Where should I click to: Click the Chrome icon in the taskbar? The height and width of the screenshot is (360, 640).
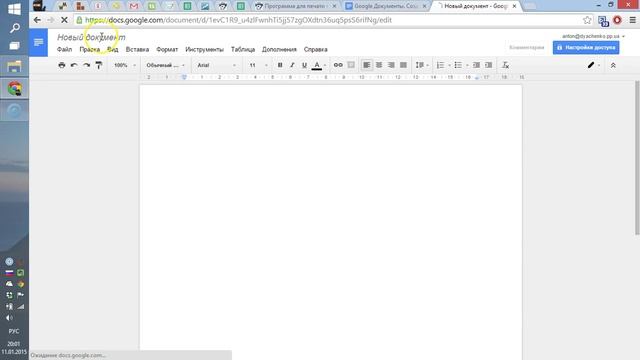coord(14,89)
